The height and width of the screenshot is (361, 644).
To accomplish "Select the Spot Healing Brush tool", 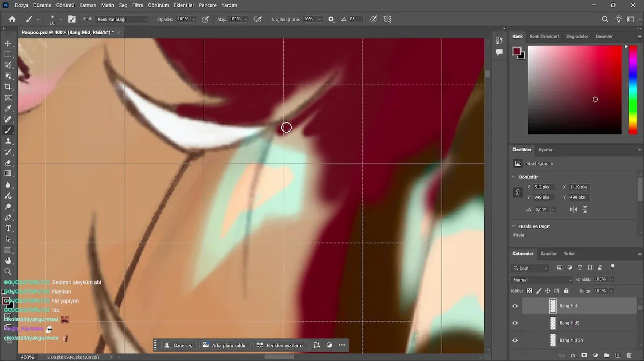I will 8,119.
